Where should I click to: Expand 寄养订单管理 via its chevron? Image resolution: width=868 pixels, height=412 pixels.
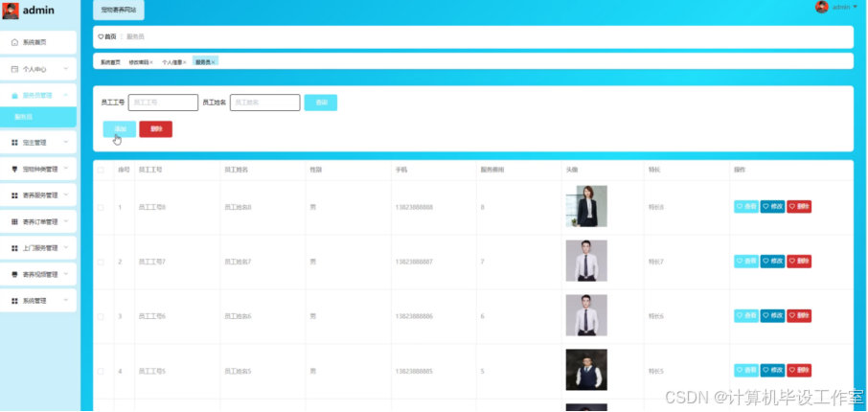[x=66, y=221]
